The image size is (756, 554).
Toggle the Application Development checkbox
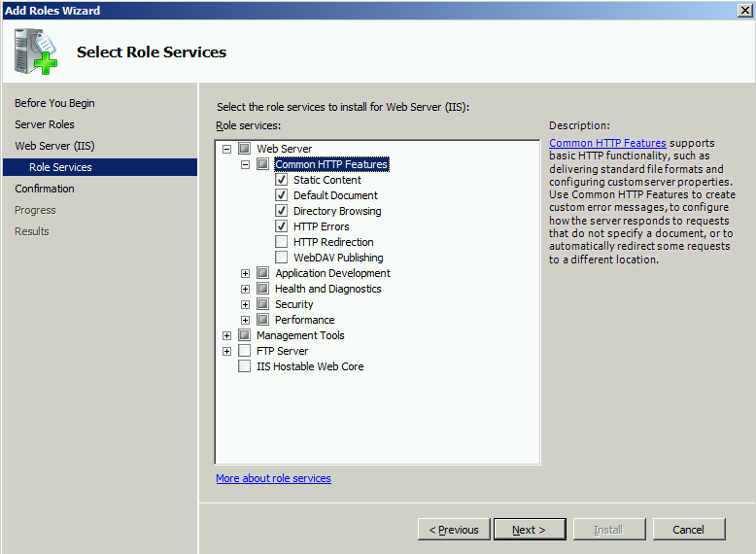(x=262, y=273)
